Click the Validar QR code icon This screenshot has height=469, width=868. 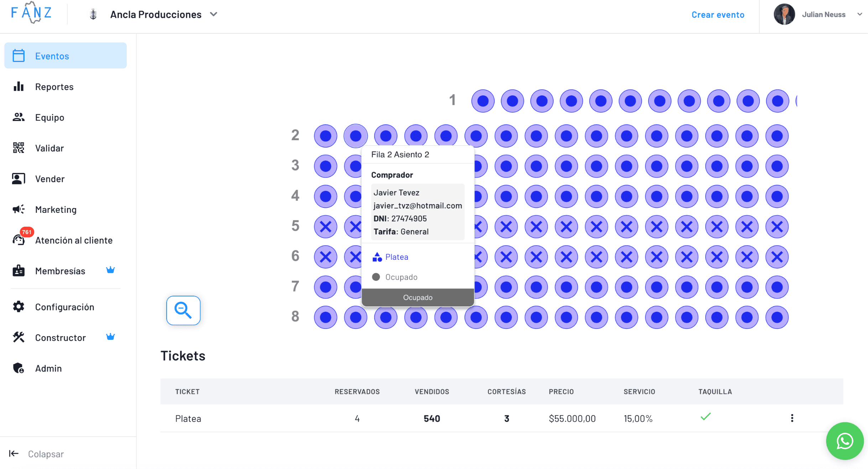pos(18,148)
